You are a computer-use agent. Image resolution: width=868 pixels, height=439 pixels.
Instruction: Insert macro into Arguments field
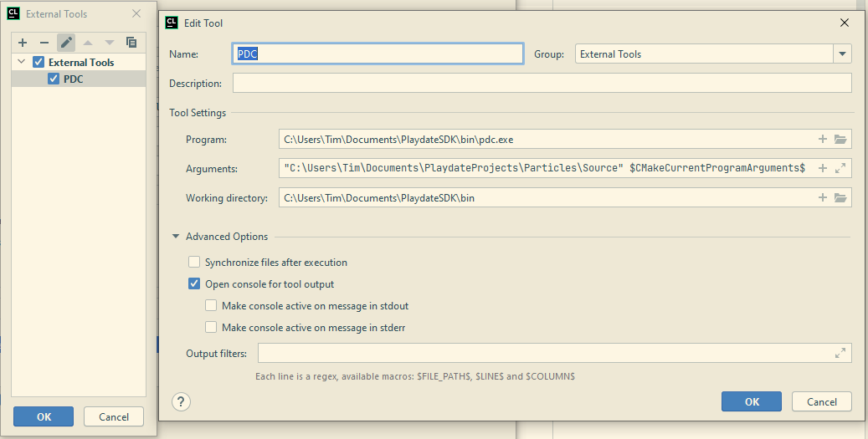tap(823, 168)
